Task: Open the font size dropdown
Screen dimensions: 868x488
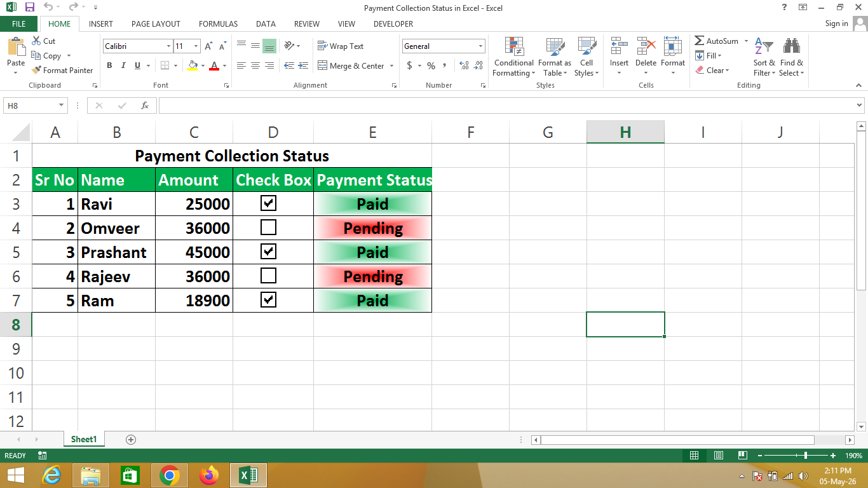Action: click(196, 46)
